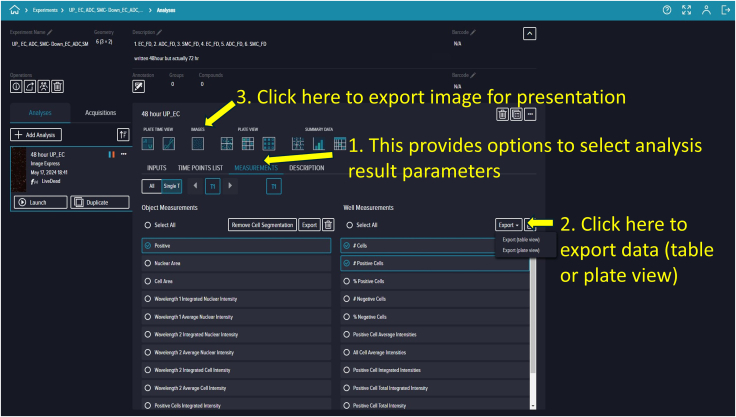Open the Time Points List tab
The width and height of the screenshot is (736, 417).
[200, 168]
